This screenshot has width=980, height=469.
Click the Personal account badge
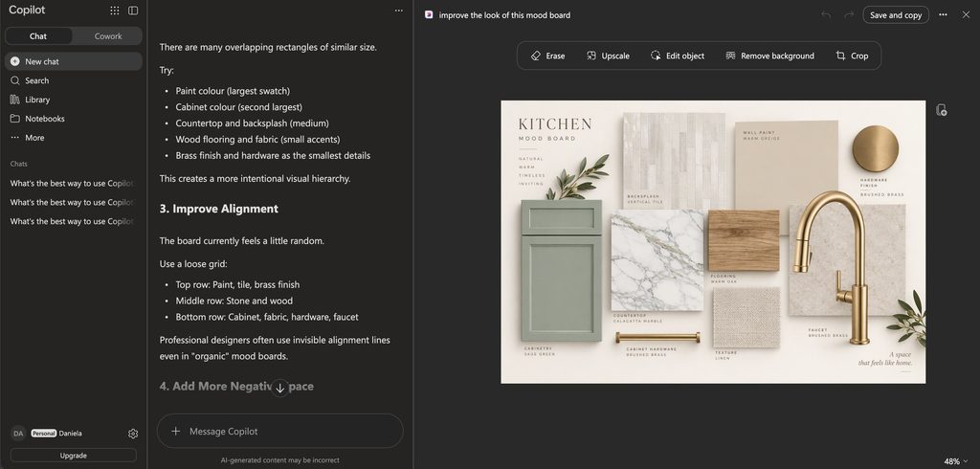pos(44,434)
